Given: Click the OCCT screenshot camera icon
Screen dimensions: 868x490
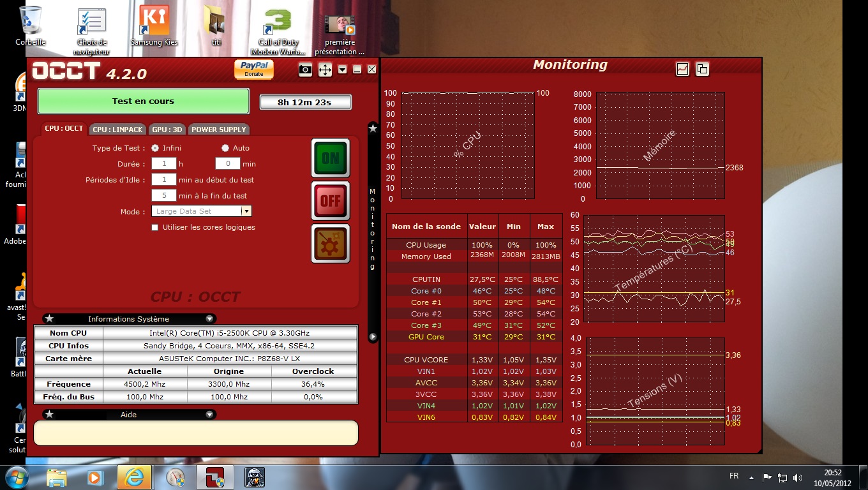Looking at the screenshot, I should (305, 70).
